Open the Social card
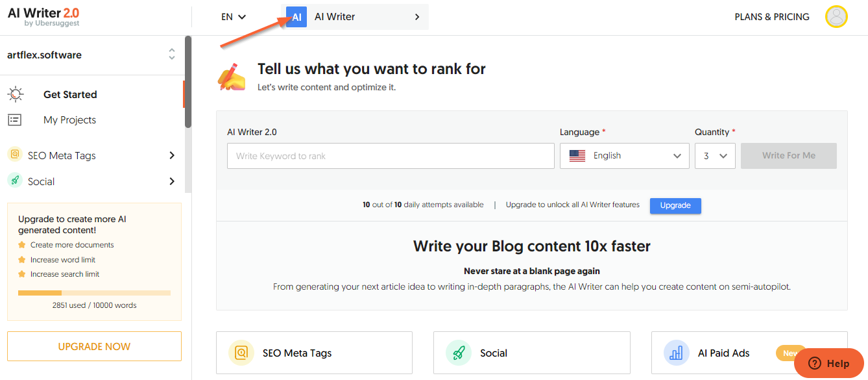 tap(532, 353)
